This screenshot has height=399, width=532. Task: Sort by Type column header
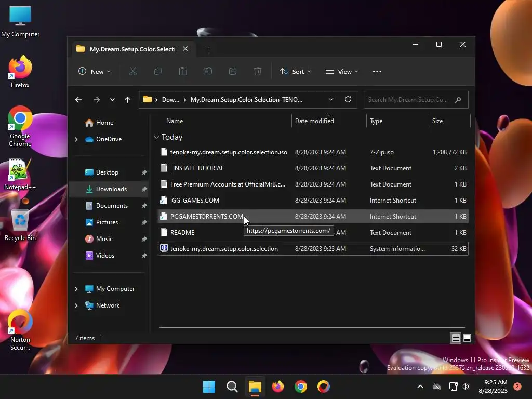click(376, 121)
